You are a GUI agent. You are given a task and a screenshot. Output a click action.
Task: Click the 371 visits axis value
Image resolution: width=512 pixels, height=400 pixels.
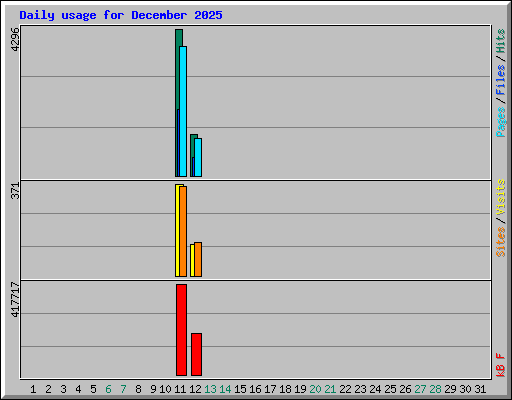click(15, 191)
